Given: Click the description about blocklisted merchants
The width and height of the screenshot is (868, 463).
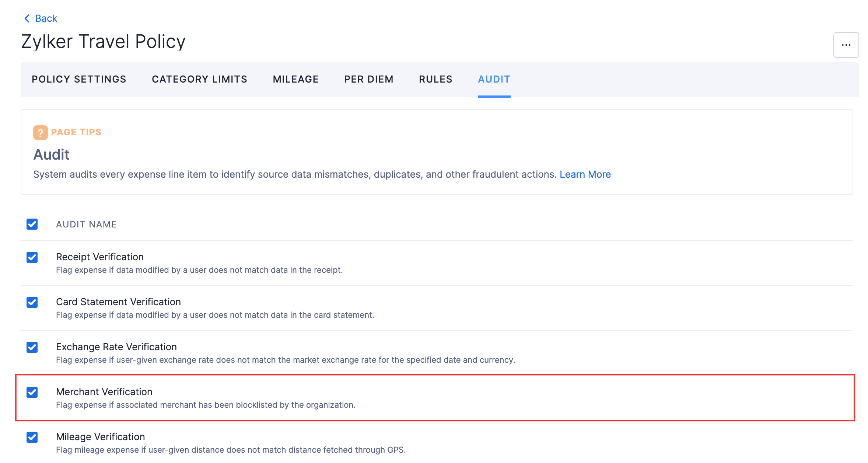Looking at the screenshot, I should pyautogui.click(x=206, y=405).
